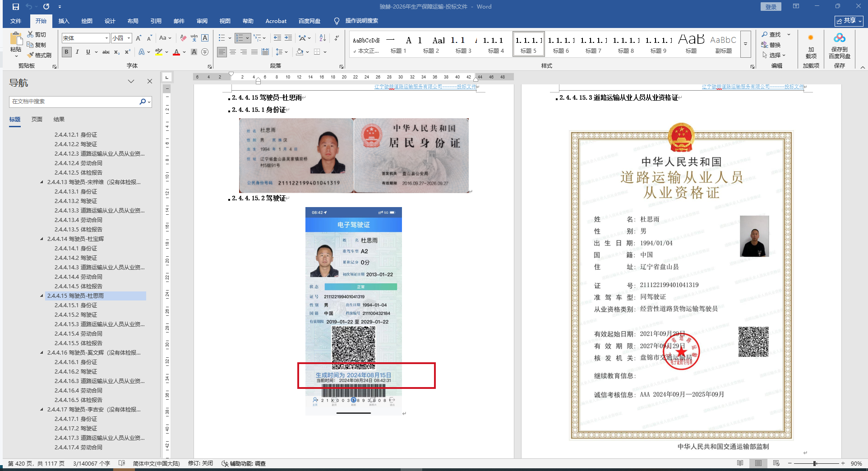This screenshot has height=471, width=868.
Task: Click the 加载项 add-ins icon
Action: pos(811,45)
